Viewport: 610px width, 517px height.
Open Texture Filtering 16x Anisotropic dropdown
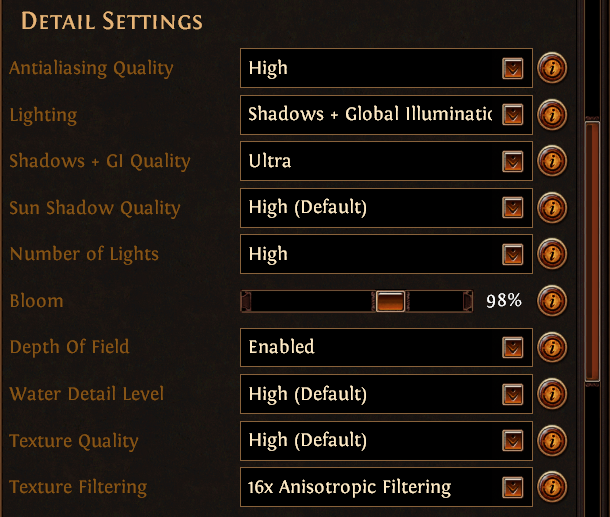(386, 487)
